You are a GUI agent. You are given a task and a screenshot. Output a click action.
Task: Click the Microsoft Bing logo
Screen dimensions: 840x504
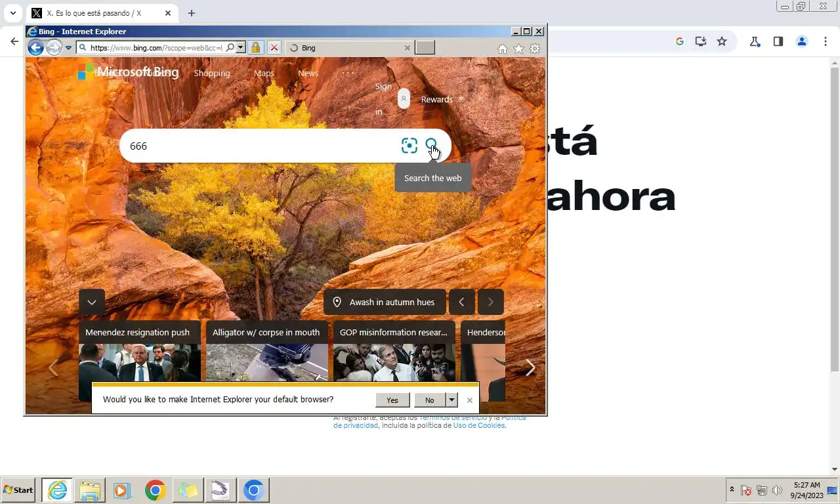[129, 72]
